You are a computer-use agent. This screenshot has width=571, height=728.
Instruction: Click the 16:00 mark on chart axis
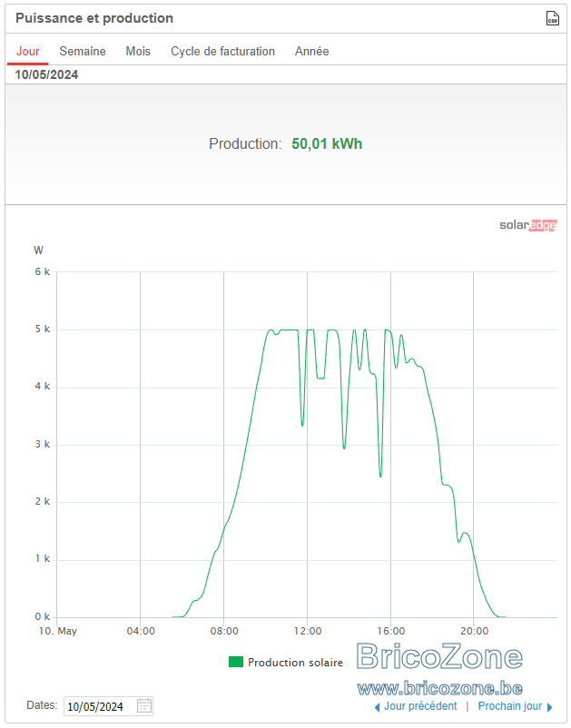coord(391,631)
